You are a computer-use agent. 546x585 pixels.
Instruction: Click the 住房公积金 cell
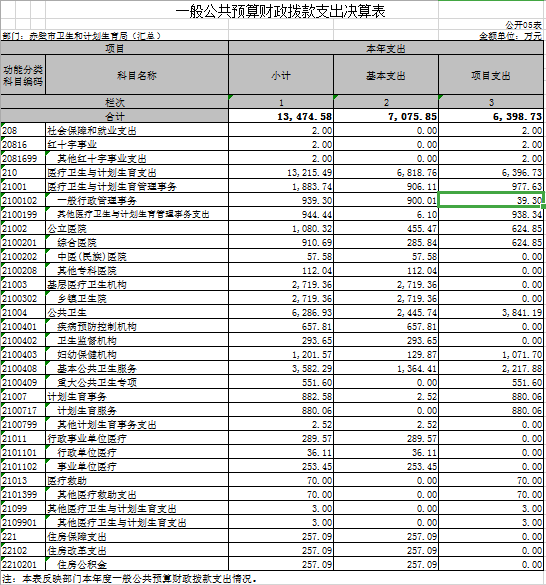pos(137,564)
